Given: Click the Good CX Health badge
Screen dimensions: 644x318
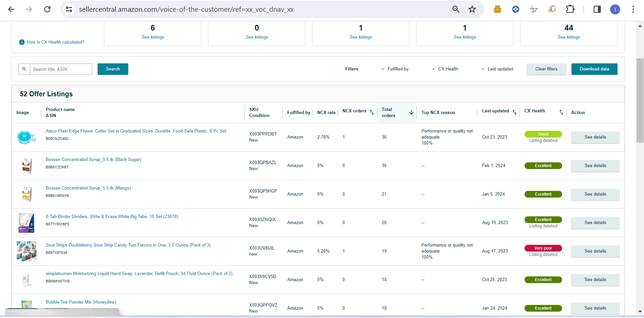Looking at the screenshot, I should (543, 134).
